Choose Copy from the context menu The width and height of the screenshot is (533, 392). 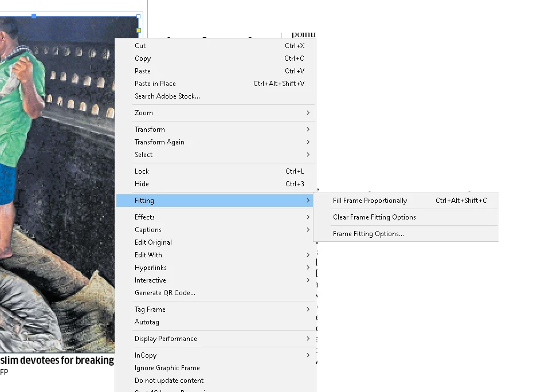(215, 58)
